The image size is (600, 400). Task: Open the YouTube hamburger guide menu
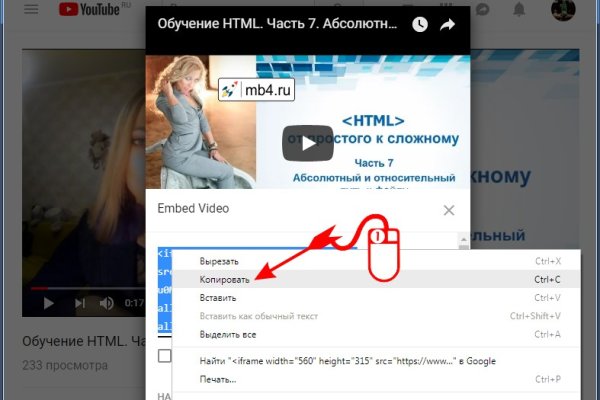31,10
